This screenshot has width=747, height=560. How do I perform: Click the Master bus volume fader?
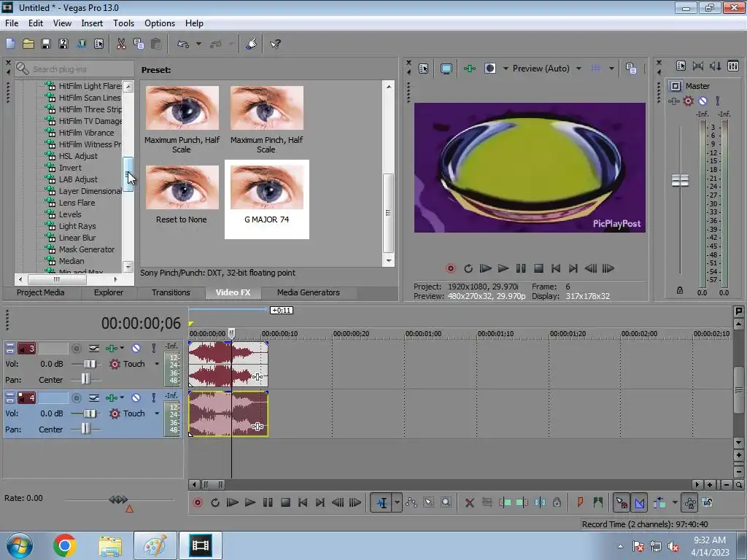click(x=680, y=181)
